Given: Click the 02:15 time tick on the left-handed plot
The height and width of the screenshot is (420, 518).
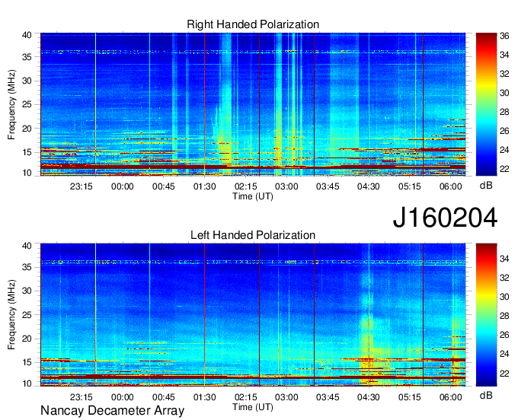Looking at the screenshot, I should pyautogui.click(x=245, y=397).
